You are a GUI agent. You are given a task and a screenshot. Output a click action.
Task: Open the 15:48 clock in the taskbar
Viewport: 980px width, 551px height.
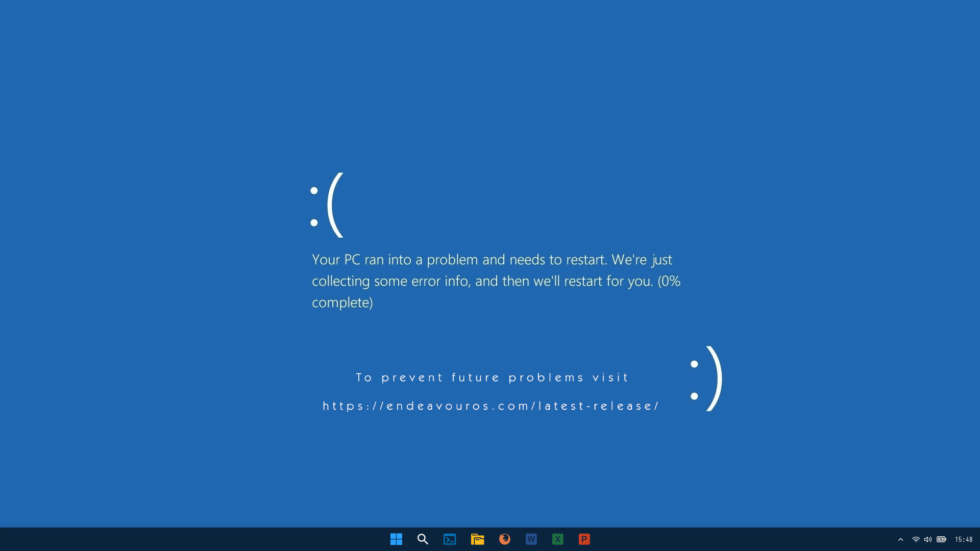[x=964, y=539]
